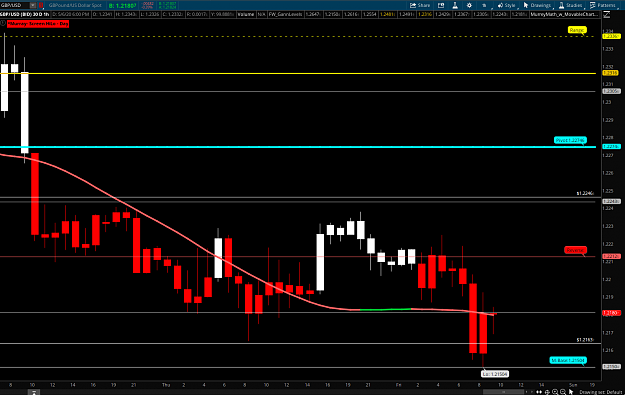Click the cyan M Base 1.21504 label
625x395 pixels.
pyautogui.click(x=568, y=360)
